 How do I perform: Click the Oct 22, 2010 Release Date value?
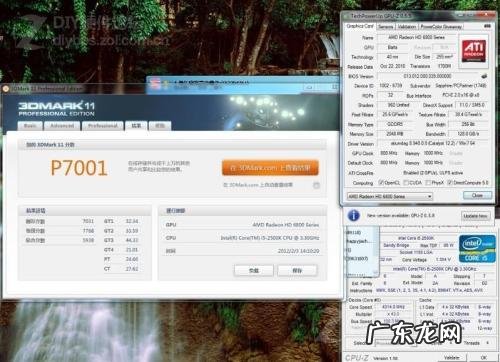tap(392, 66)
